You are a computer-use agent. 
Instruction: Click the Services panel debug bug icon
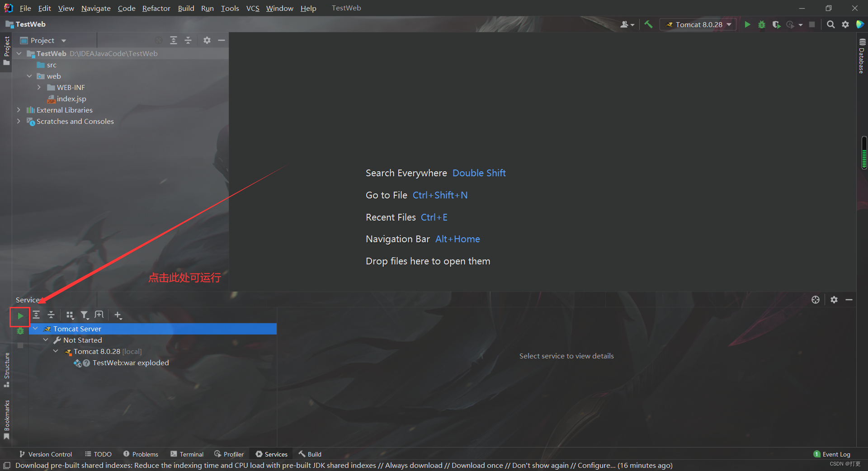coord(20,331)
